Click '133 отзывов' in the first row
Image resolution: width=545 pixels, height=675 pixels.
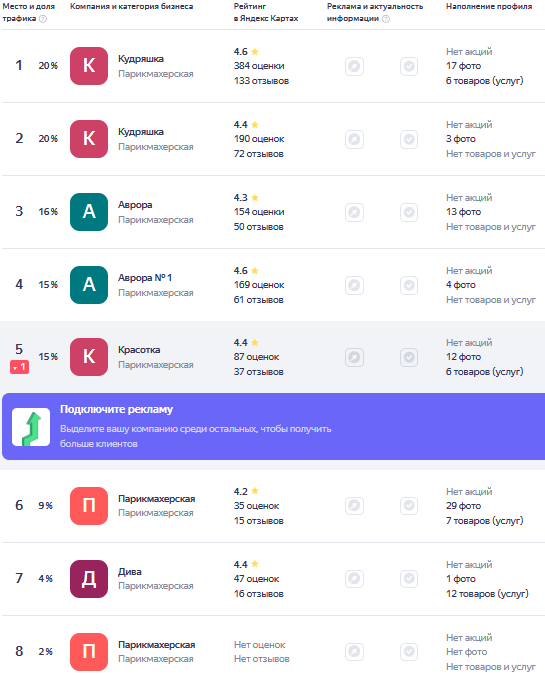[261, 81]
